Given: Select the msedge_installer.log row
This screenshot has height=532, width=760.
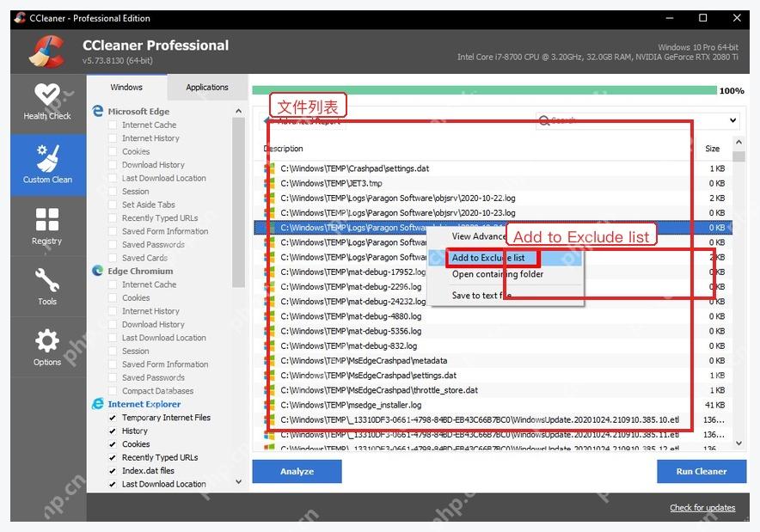Looking at the screenshot, I should 493,405.
